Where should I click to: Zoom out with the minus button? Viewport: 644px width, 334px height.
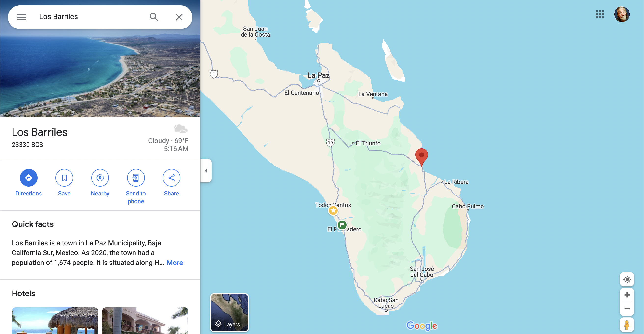(x=627, y=309)
